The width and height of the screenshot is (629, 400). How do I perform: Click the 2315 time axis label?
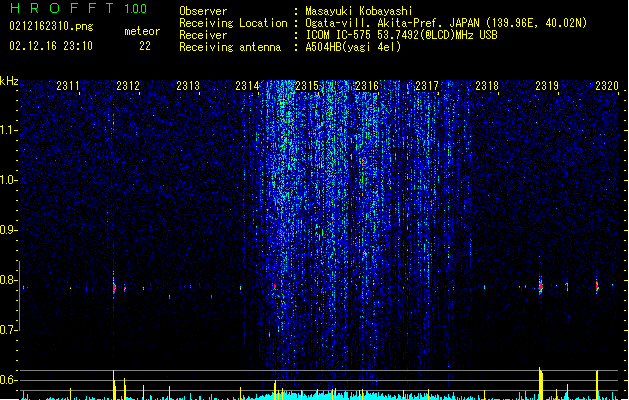(x=307, y=85)
